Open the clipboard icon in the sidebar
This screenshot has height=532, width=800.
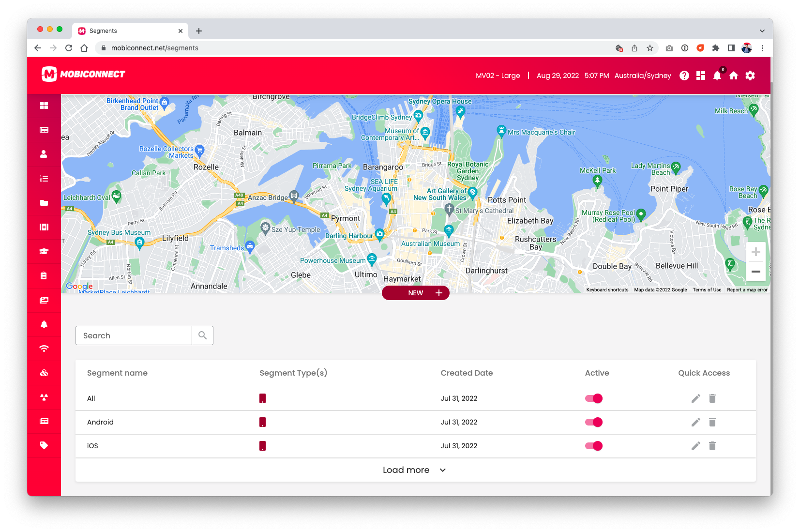(x=44, y=276)
